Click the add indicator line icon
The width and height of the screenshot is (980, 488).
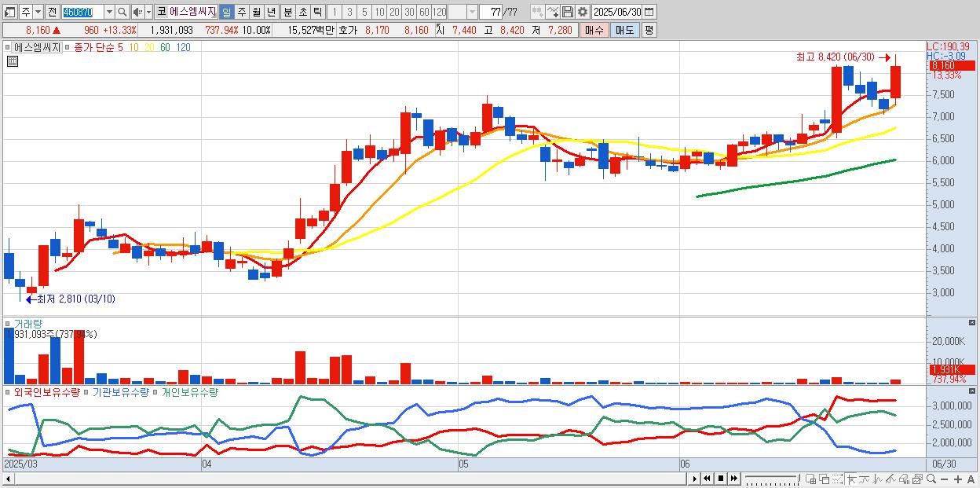click(553, 13)
